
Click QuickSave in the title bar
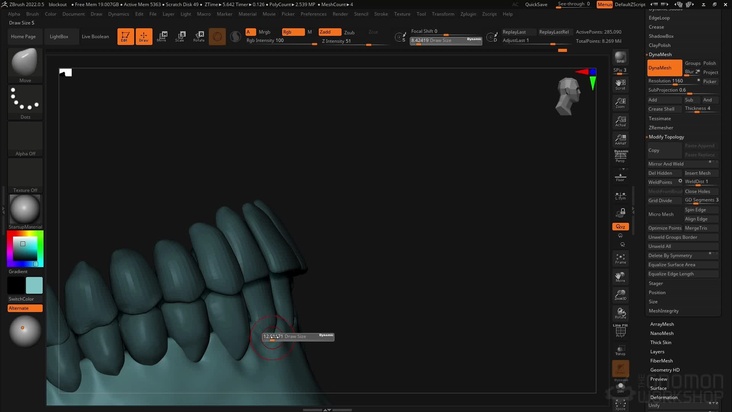tap(536, 4)
